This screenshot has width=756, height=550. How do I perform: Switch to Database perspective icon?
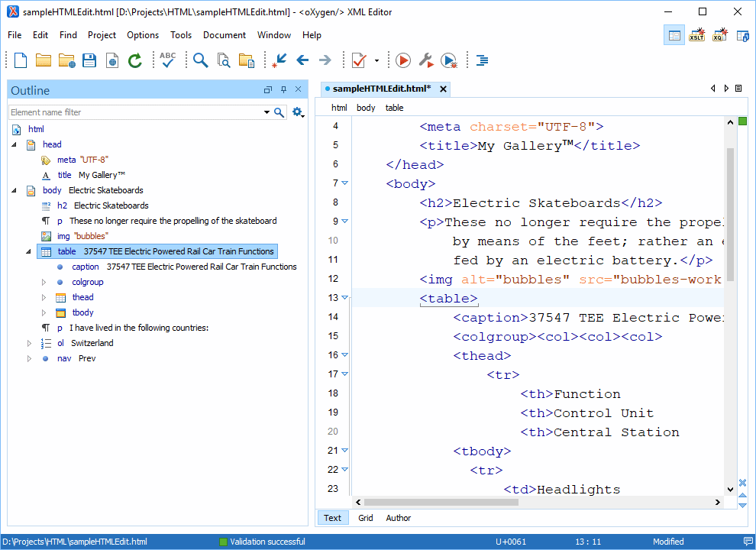[743, 36]
